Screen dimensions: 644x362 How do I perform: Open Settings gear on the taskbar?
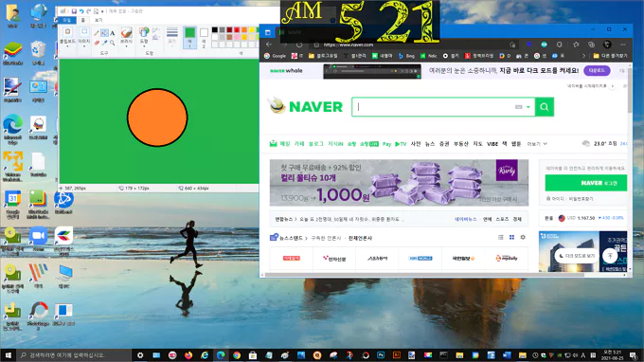[140, 355]
